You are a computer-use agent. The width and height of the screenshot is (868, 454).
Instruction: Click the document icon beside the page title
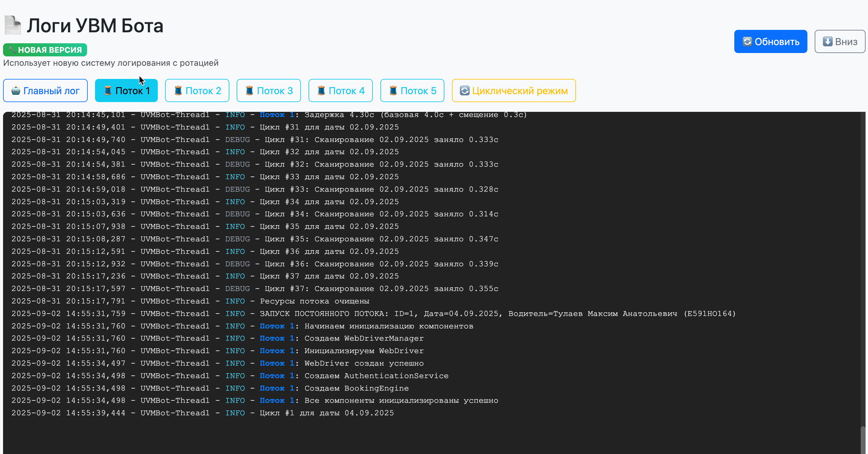click(13, 25)
